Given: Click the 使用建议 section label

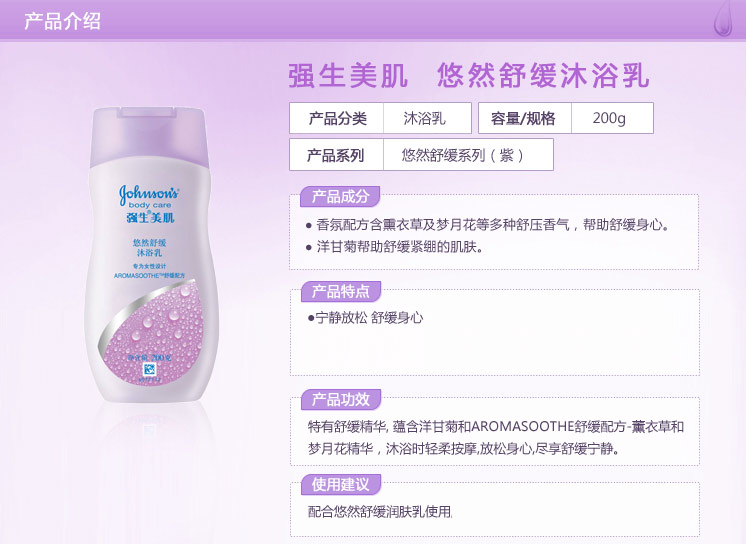Looking at the screenshot, I should tap(341, 484).
